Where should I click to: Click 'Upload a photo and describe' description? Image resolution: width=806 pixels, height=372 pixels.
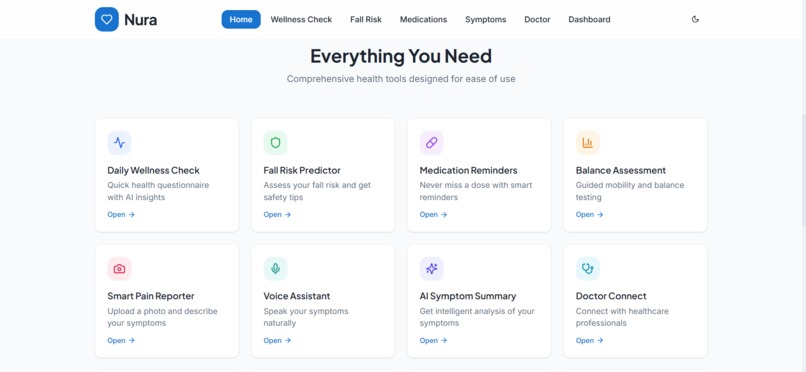(162, 317)
